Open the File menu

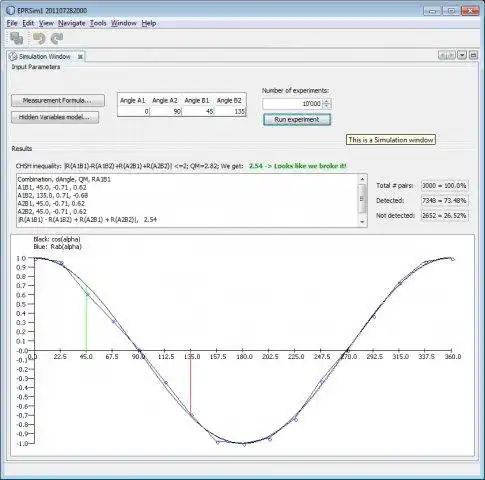click(12, 23)
